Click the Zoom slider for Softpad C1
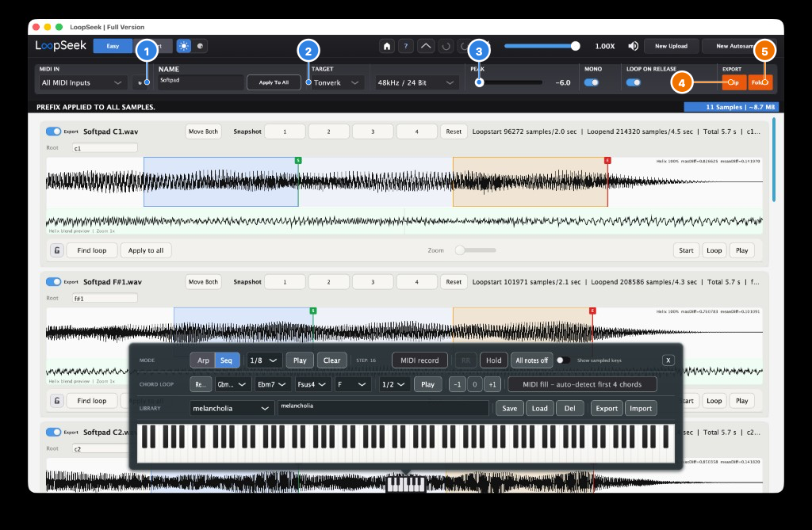The height and width of the screenshot is (530, 812). coord(475,250)
